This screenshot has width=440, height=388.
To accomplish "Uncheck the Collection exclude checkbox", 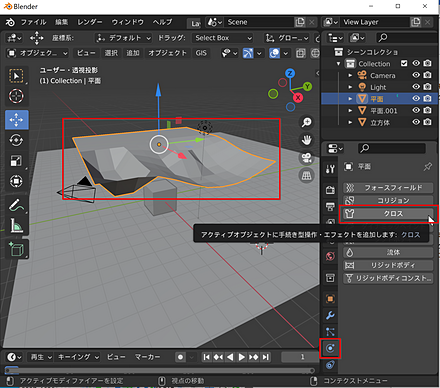I will (x=404, y=63).
